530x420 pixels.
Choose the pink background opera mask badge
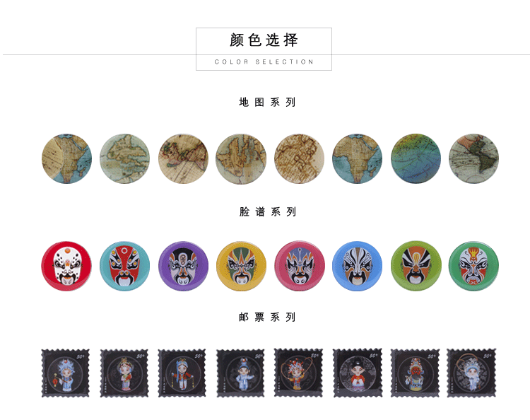coord(300,266)
